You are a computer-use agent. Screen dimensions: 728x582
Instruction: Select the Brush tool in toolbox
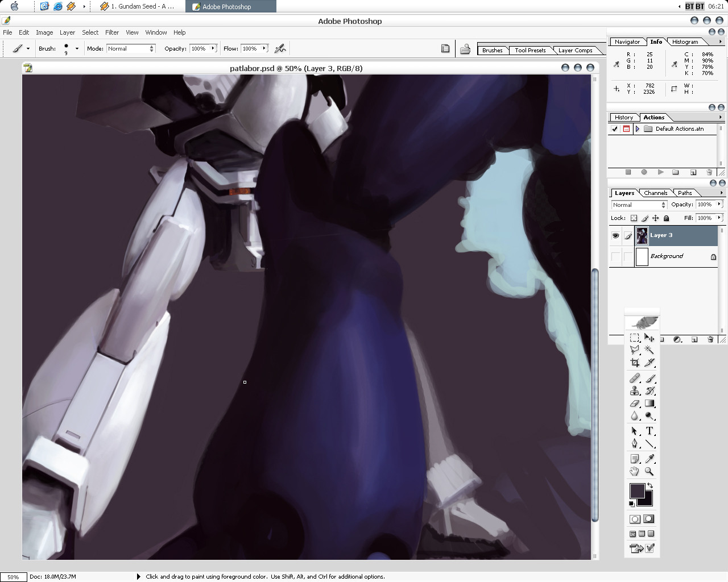[650, 379]
